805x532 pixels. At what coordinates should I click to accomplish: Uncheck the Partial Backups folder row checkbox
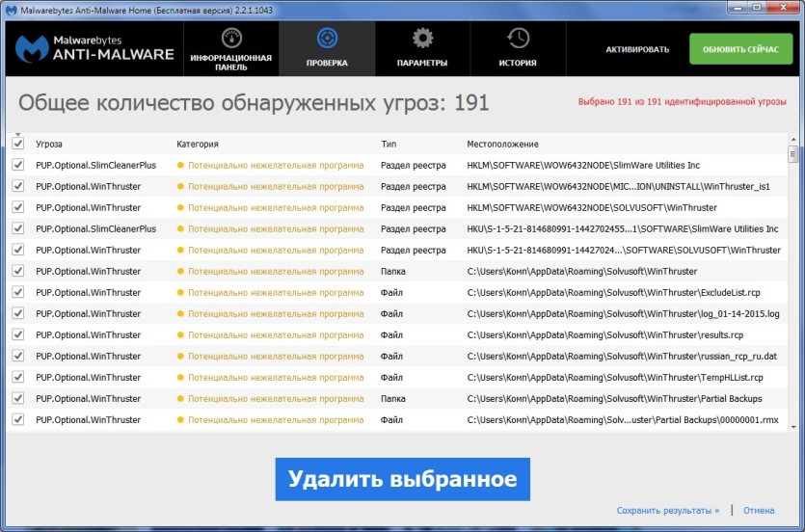[18, 398]
